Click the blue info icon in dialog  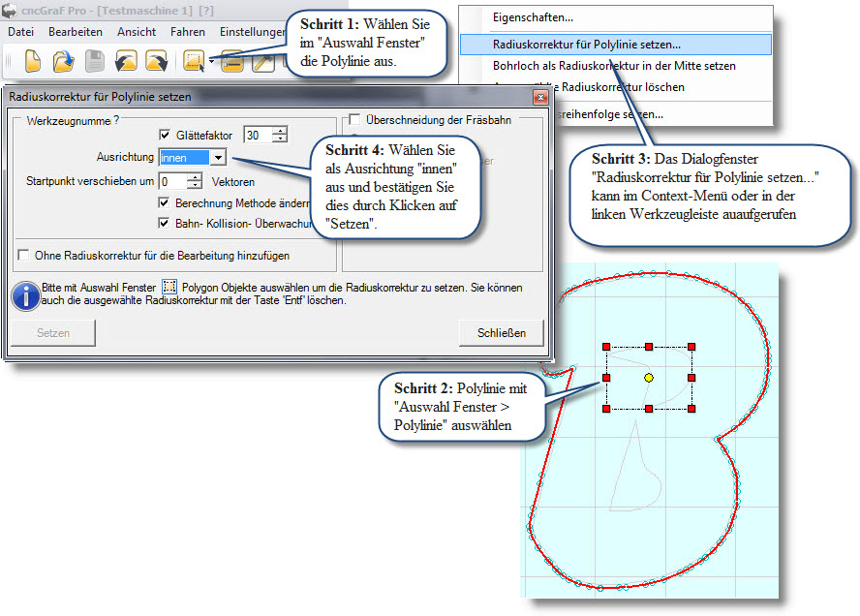click(24, 294)
